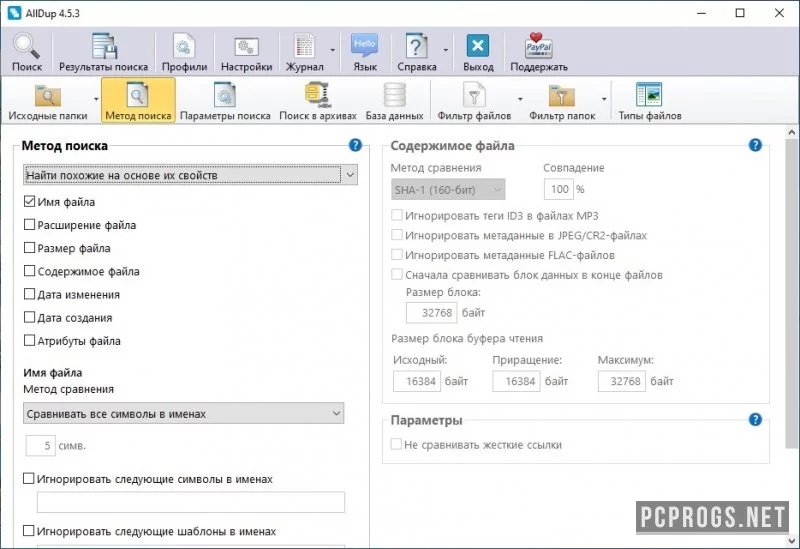Open Фильтр папок icon
The width and height of the screenshot is (800, 549).
(x=562, y=101)
